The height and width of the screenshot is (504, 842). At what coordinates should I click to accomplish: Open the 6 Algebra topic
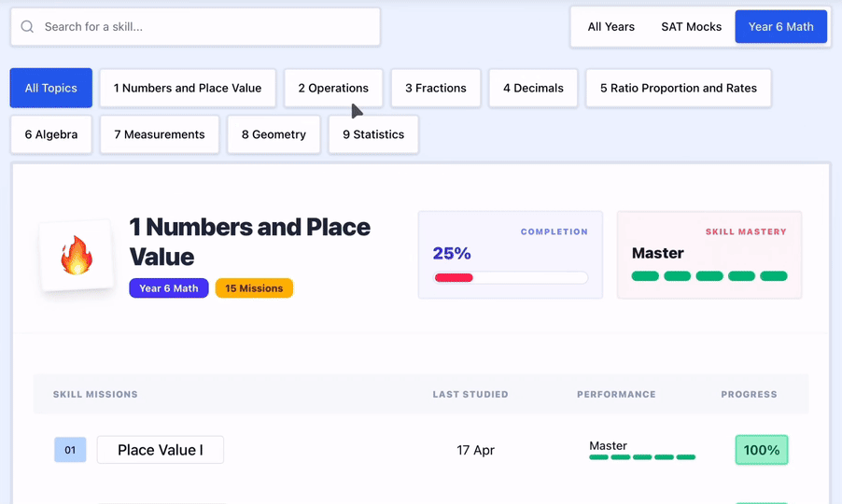[51, 134]
